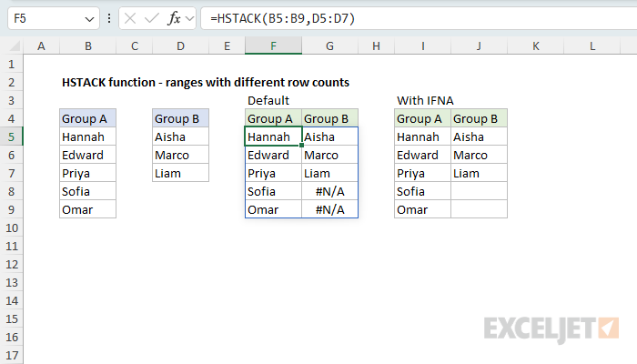Click the 'With IFNA' label cell
This screenshot has width=637, height=364.
(425, 100)
